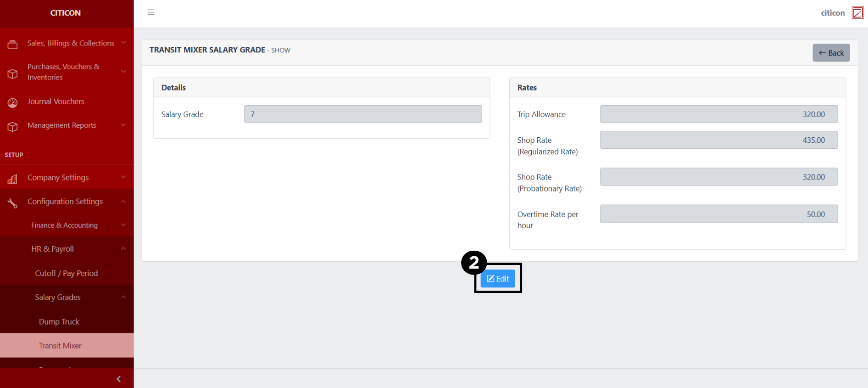Go back using the Back button
Screen dimensions: 868x388
click(x=831, y=53)
